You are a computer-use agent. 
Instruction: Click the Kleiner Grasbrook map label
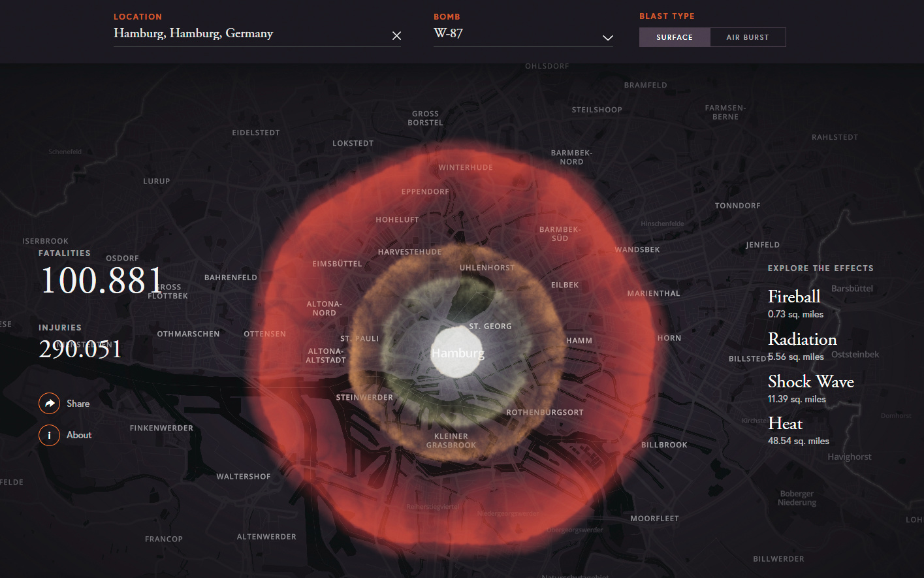[451, 441]
